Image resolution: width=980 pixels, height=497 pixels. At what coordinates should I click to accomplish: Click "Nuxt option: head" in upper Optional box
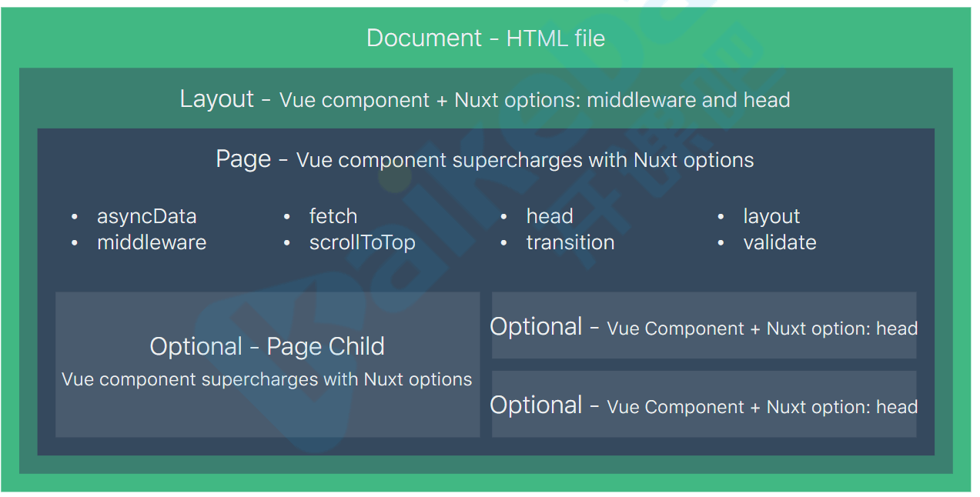point(842,329)
